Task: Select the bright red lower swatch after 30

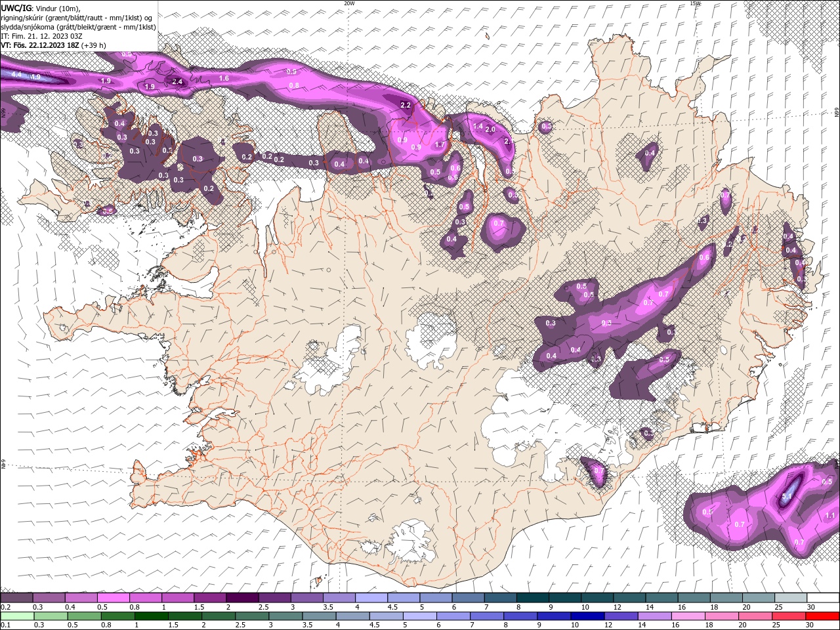Action: click(x=821, y=616)
